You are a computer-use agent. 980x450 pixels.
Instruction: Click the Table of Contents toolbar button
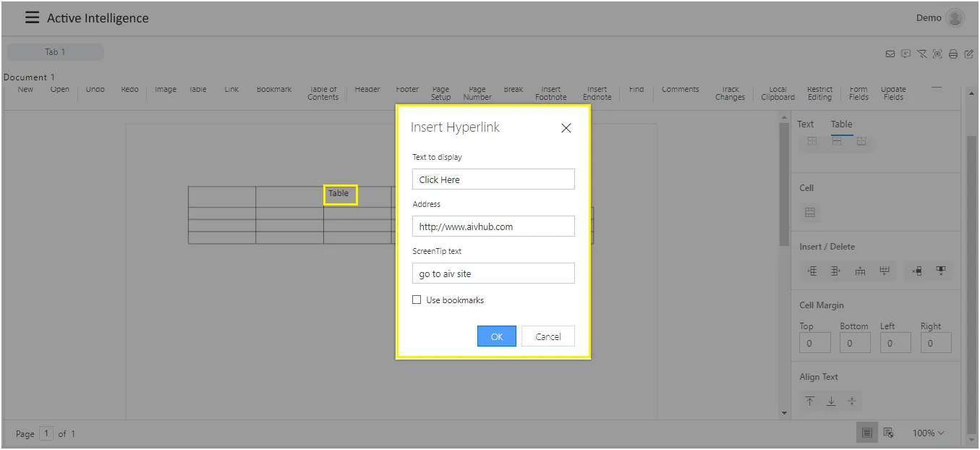point(323,93)
